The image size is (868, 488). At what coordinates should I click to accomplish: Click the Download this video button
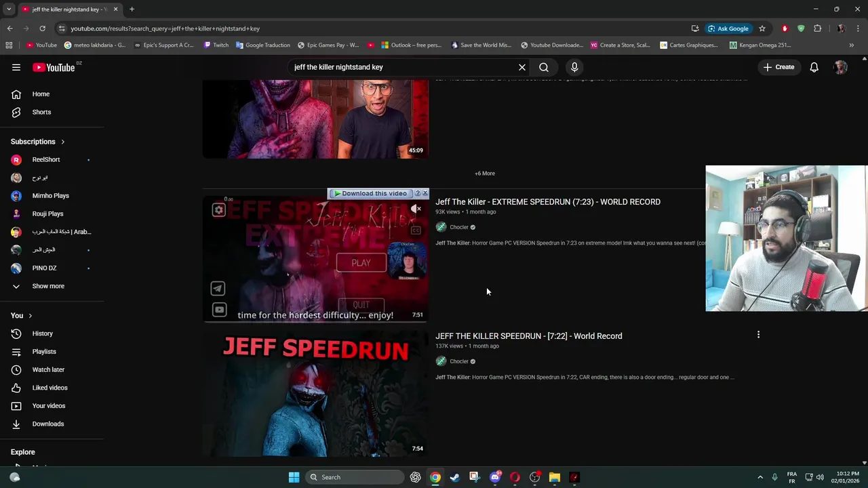(370, 193)
